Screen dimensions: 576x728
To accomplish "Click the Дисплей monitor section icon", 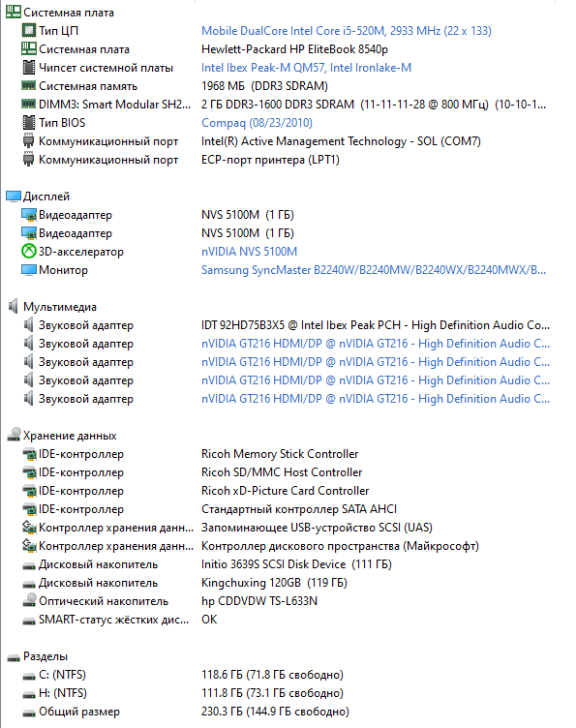I will pyautogui.click(x=14, y=197).
